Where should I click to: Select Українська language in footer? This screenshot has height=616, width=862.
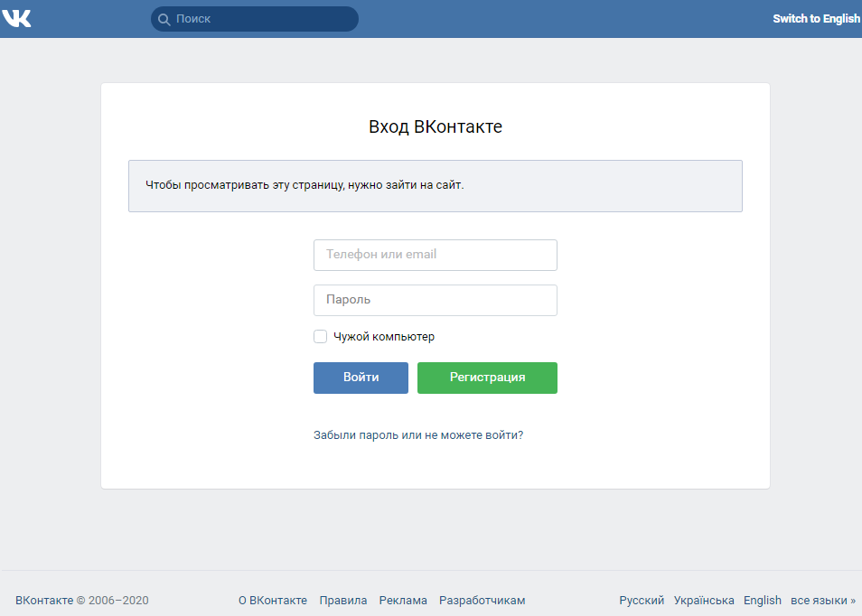704,601
